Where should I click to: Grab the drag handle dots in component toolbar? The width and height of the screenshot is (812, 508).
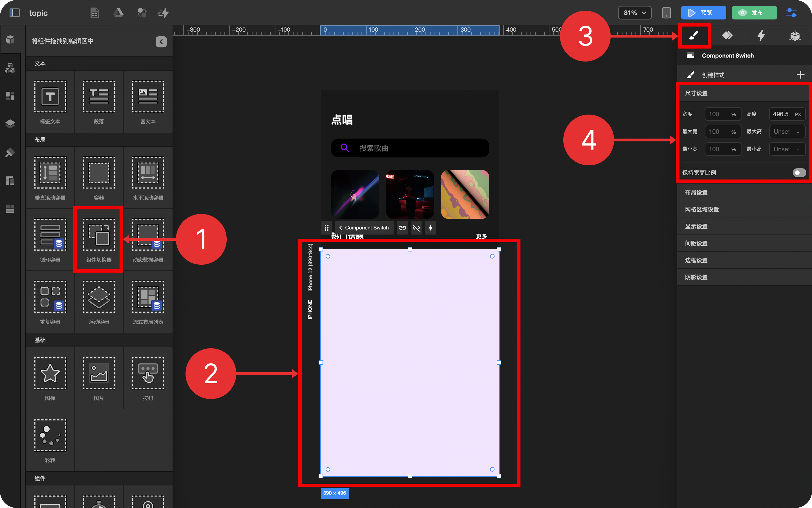click(326, 228)
